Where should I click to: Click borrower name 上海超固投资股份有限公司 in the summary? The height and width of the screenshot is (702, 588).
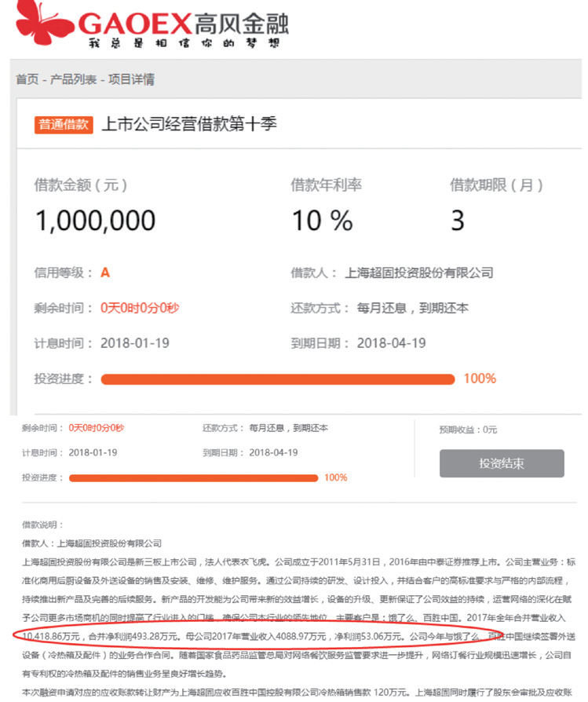[419, 272]
